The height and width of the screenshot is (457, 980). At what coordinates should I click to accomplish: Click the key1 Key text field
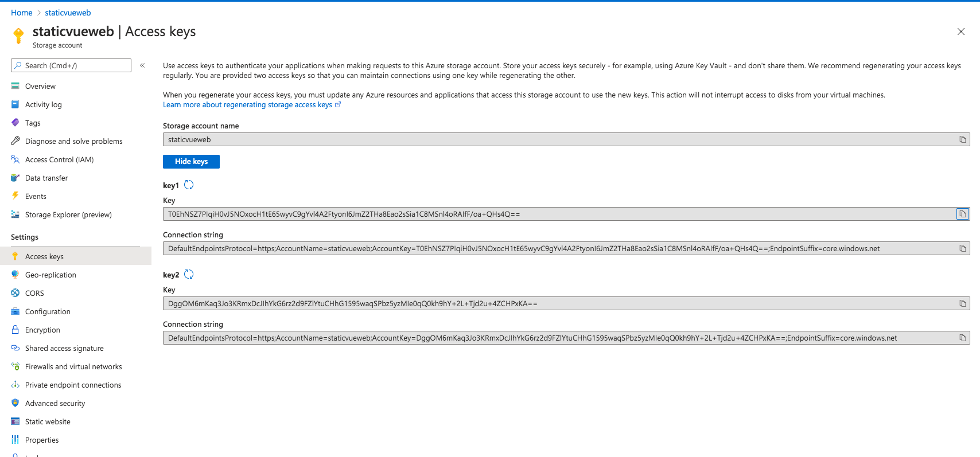(566, 214)
